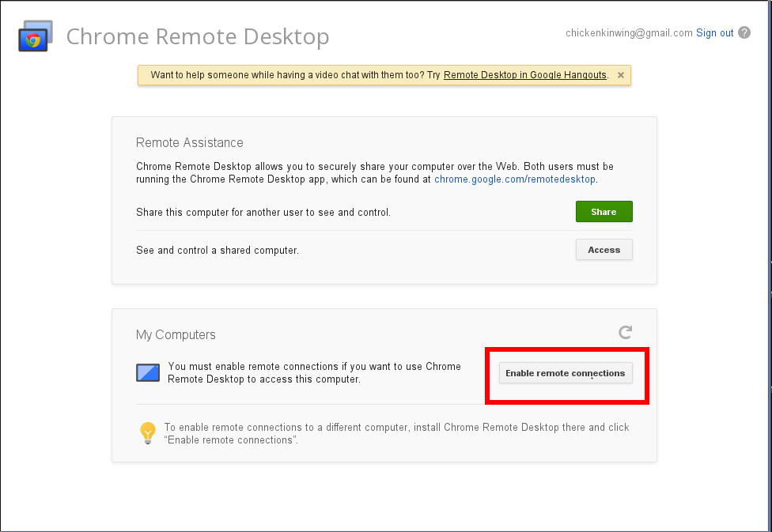Click the Remote Assistance heading

coord(190,143)
